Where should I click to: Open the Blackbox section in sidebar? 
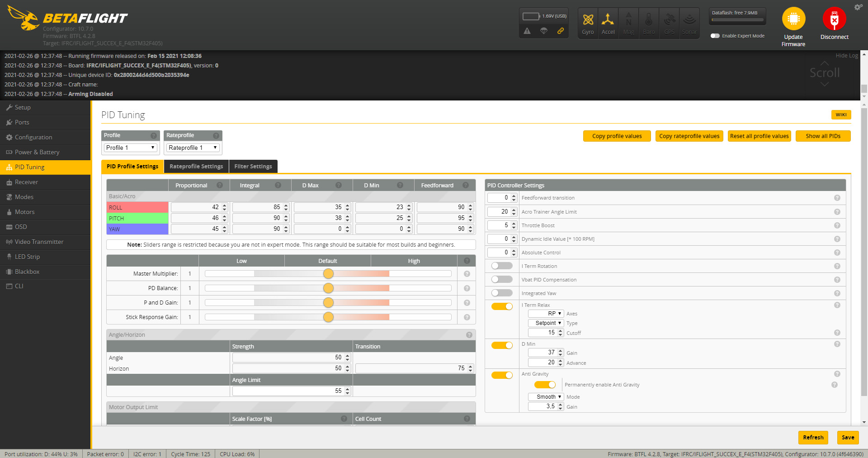[x=27, y=272]
